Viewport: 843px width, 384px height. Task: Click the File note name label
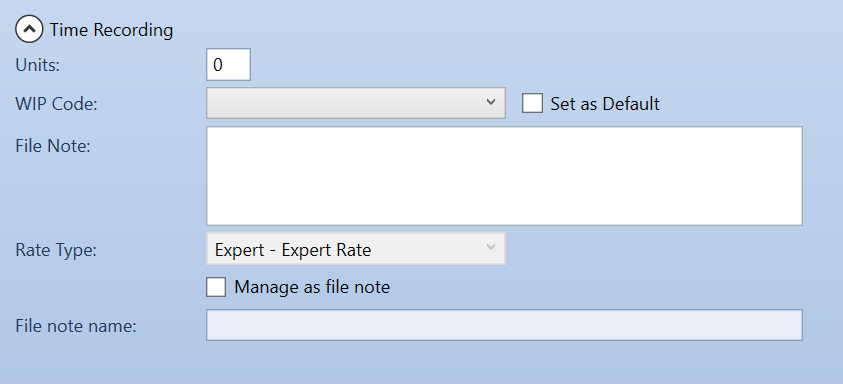[x=76, y=326]
